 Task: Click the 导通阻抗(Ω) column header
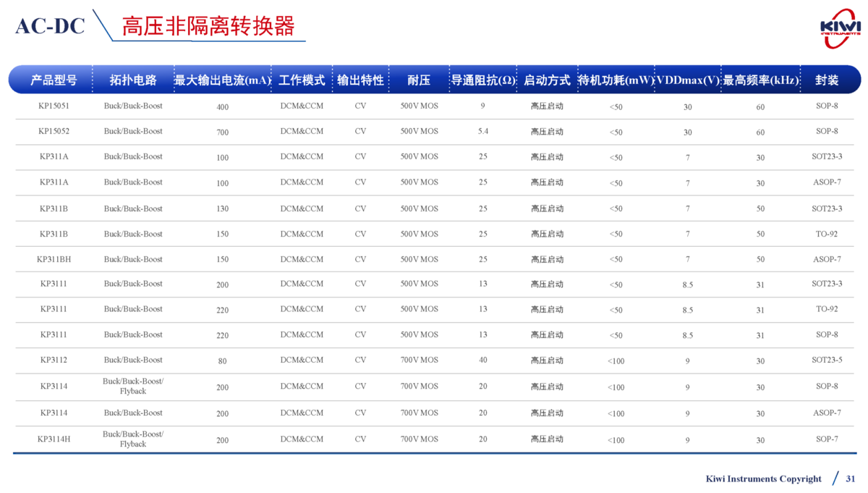pos(483,80)
